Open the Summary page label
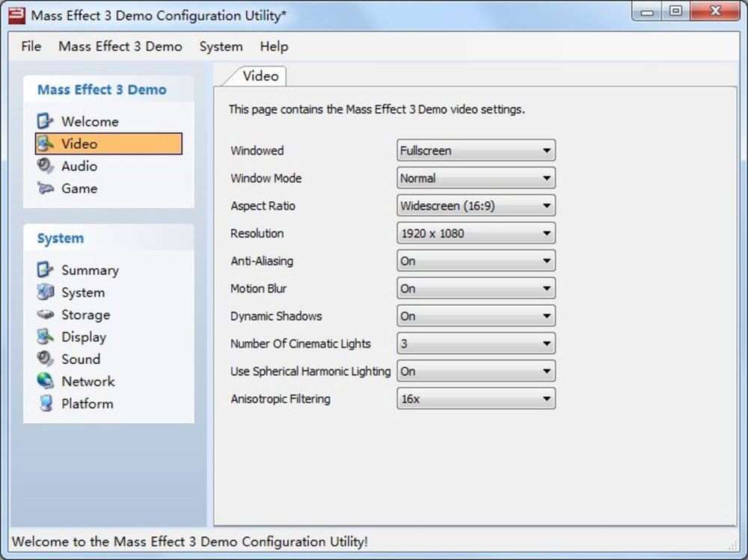Screen dimensions: 748x560 point(91,270)
